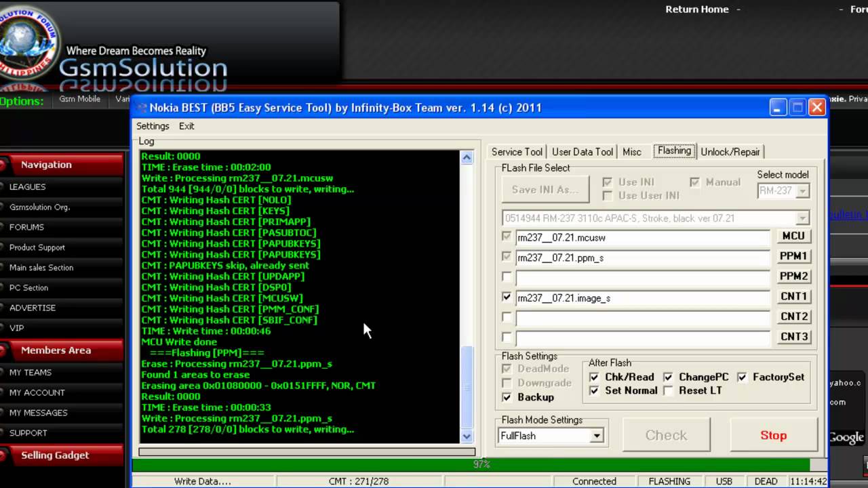Viewport: 868px width, 488px height.
Task: Click the DEAD status bar entry
Action: tap(766, 481)
